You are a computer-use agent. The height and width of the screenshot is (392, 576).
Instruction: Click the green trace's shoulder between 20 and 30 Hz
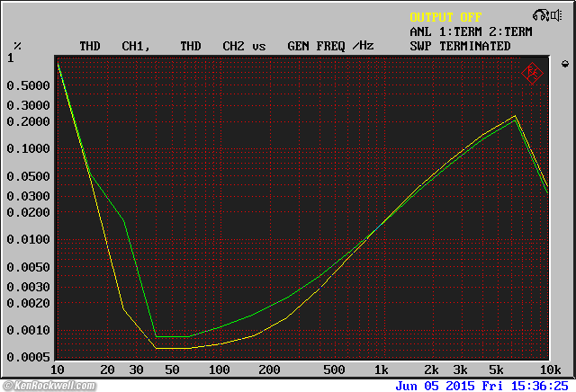[124, 220]
